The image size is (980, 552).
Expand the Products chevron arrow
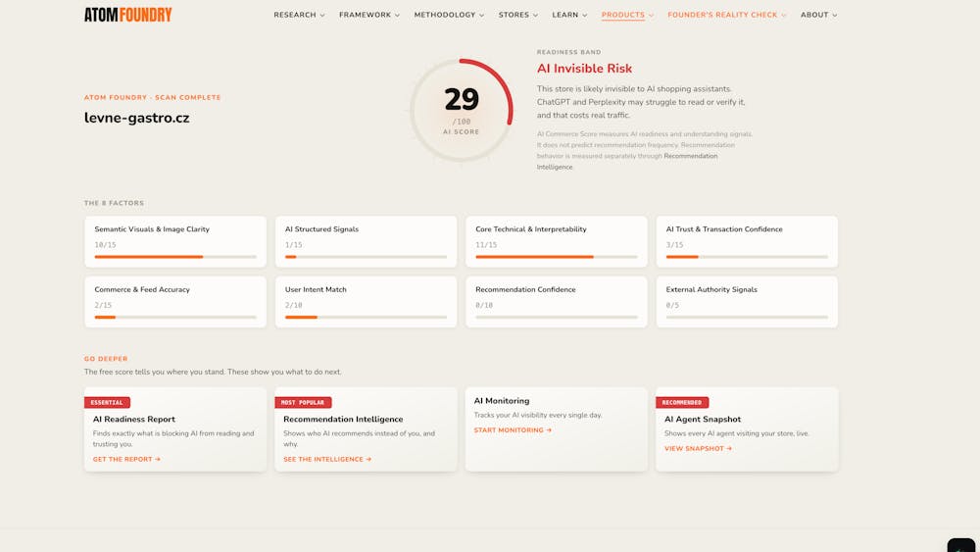click(652, 16)
